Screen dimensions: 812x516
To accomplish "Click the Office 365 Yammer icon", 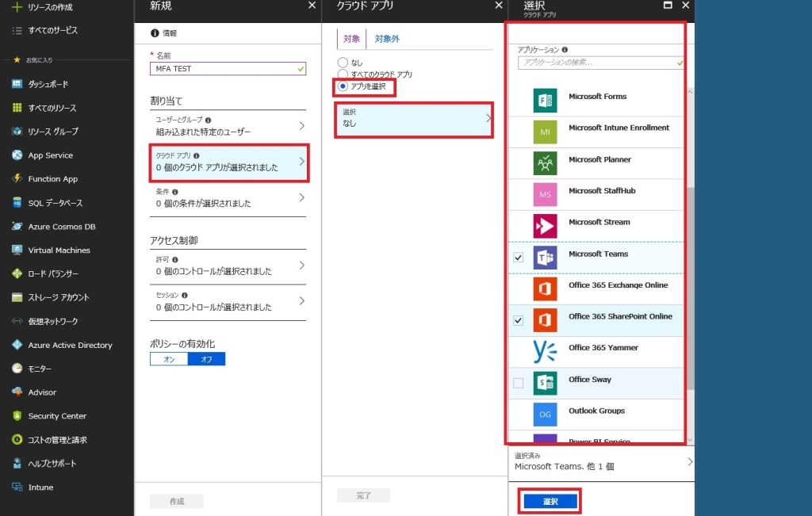I will pyautogui.click(x=545, y=351).
